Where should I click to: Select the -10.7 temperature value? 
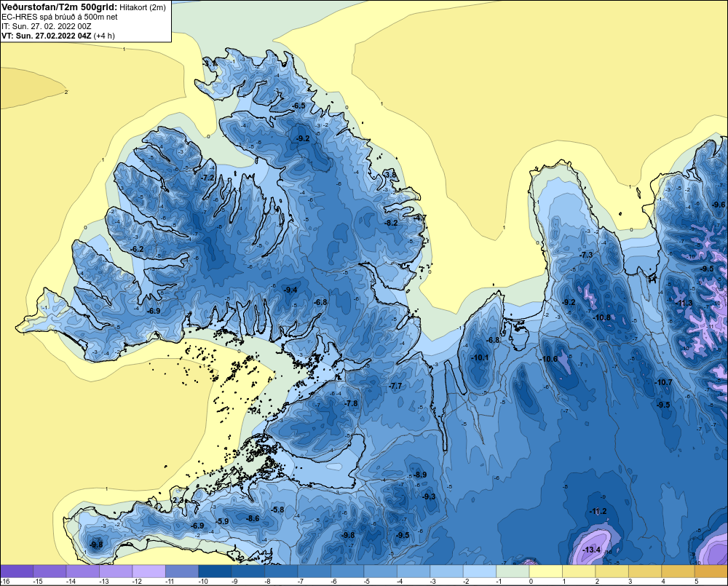tap(663, 382)
